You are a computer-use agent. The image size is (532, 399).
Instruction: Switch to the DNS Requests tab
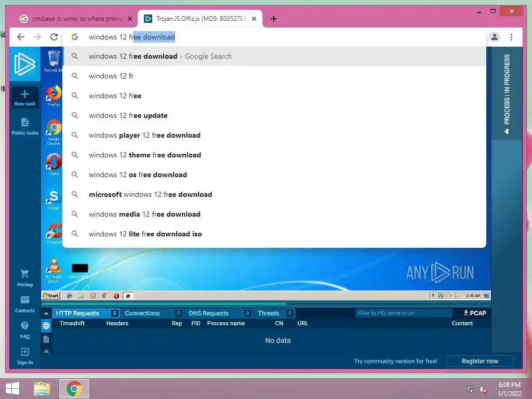[x=219, y=313]
